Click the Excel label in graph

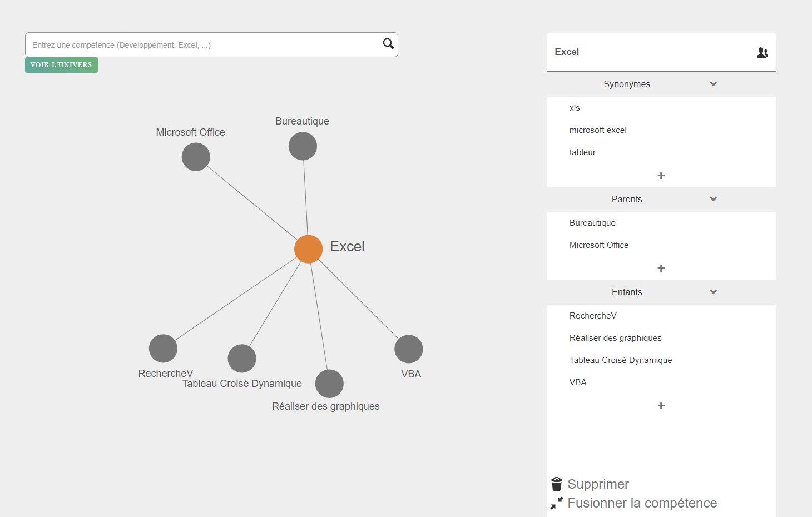tap(347, 246)
